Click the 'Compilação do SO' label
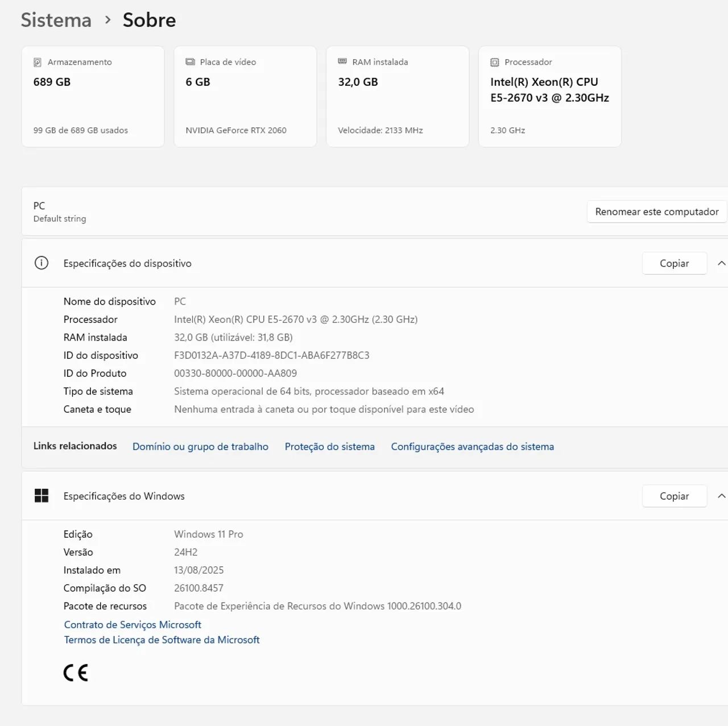This screenshot has height=726, width=728. point(105,588)
